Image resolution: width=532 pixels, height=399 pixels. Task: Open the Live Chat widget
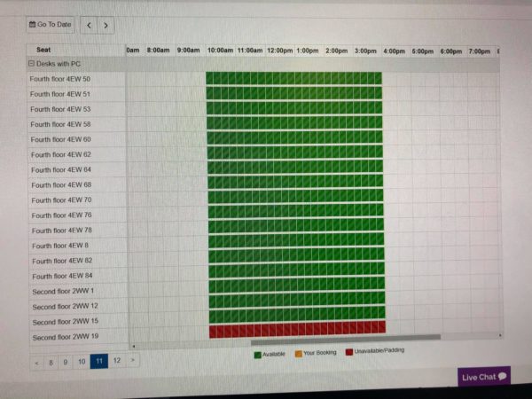tap(484, 377)
